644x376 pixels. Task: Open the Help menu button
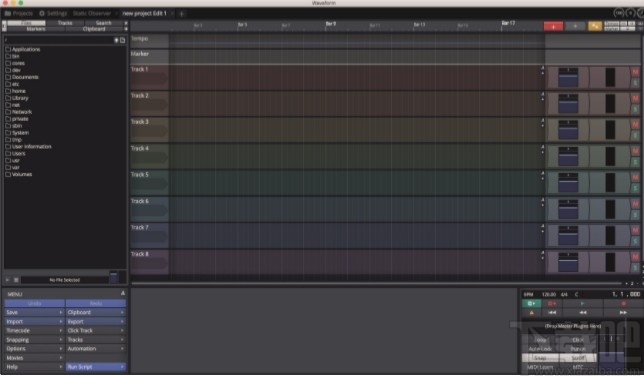coord(34,367)
